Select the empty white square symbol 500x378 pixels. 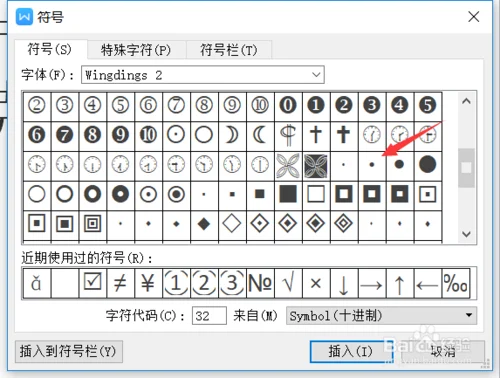point(316,194)
